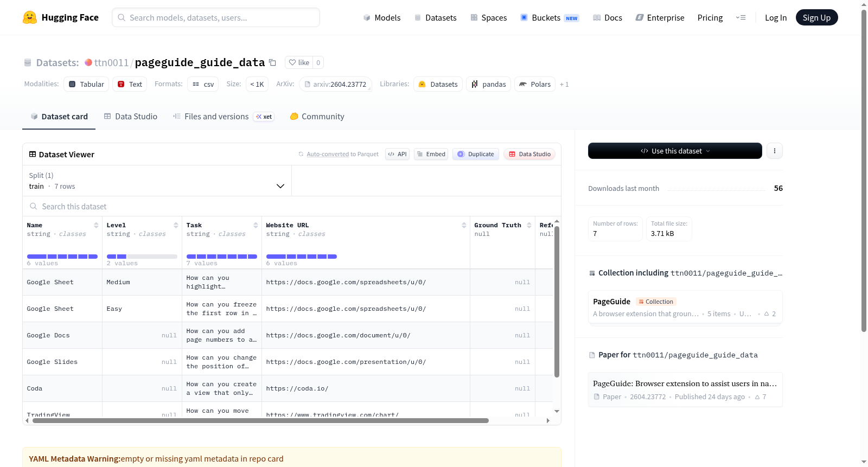
Task: Select the csv format tag
Action: click(203, 84)
